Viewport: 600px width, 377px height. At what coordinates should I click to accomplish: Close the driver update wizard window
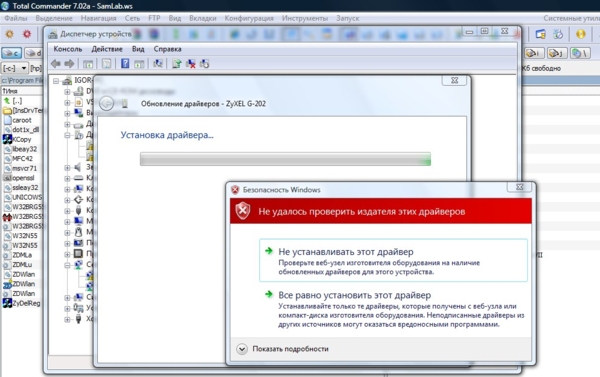tap(454, 80)
